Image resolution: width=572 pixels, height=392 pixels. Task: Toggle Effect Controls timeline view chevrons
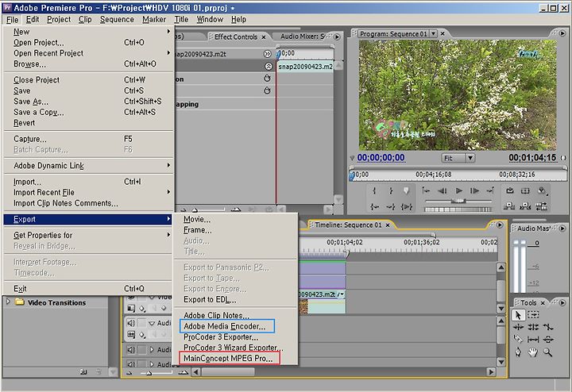pos(268,54)
